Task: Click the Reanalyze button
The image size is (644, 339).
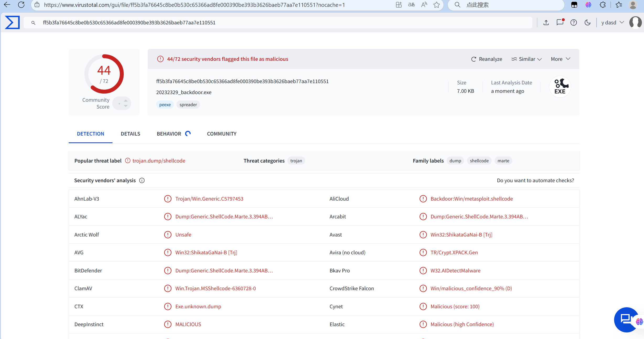Action: (487, 59)
